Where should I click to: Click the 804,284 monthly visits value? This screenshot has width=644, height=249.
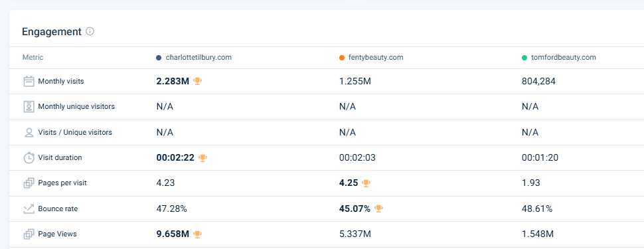538,82
